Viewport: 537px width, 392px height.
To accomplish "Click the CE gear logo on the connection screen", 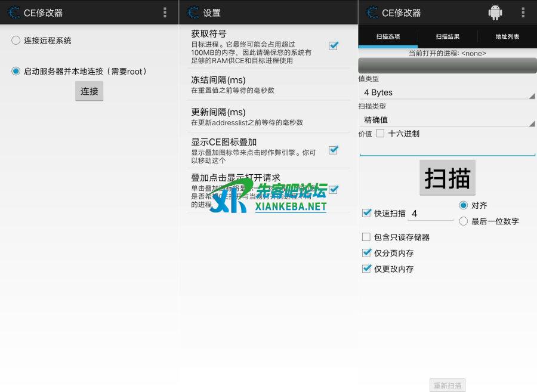I will click(13, 12).
